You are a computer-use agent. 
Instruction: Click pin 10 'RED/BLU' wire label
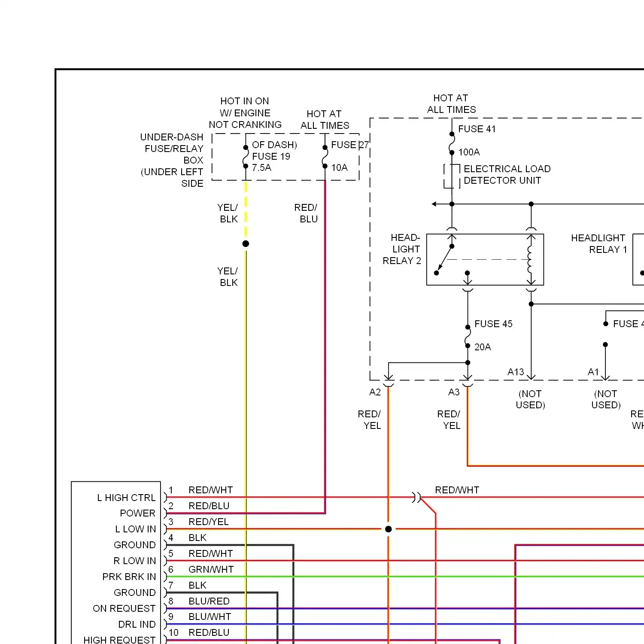(209, 632)
